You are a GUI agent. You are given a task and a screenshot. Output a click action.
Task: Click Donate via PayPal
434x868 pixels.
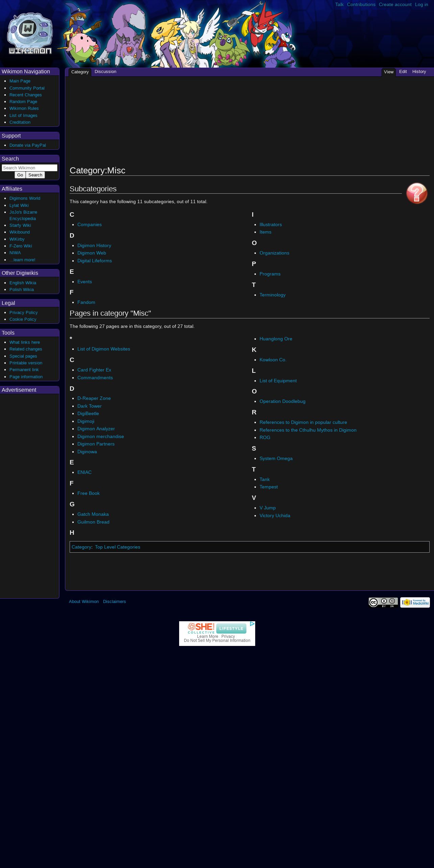[x=28, y=145]
